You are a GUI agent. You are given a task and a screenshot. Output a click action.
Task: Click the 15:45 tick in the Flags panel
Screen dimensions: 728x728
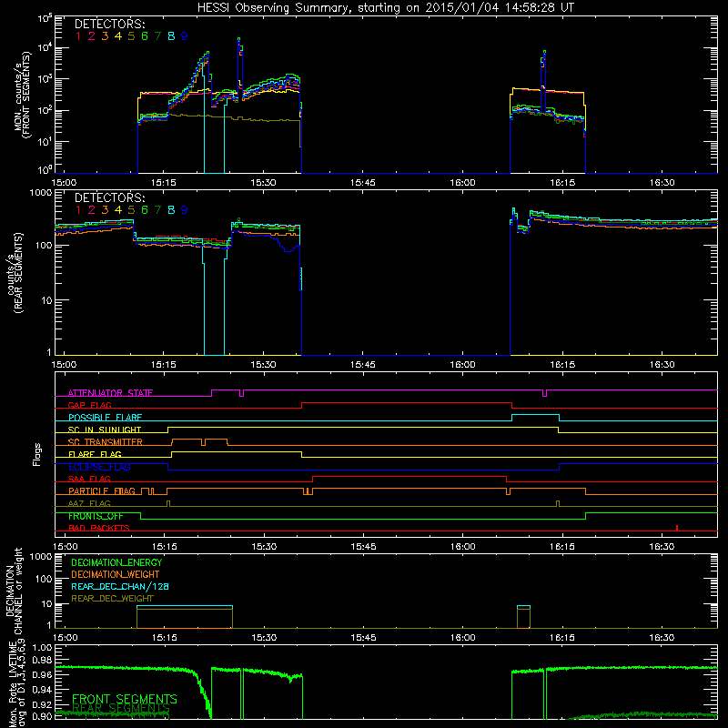click(x=363, y=547)
